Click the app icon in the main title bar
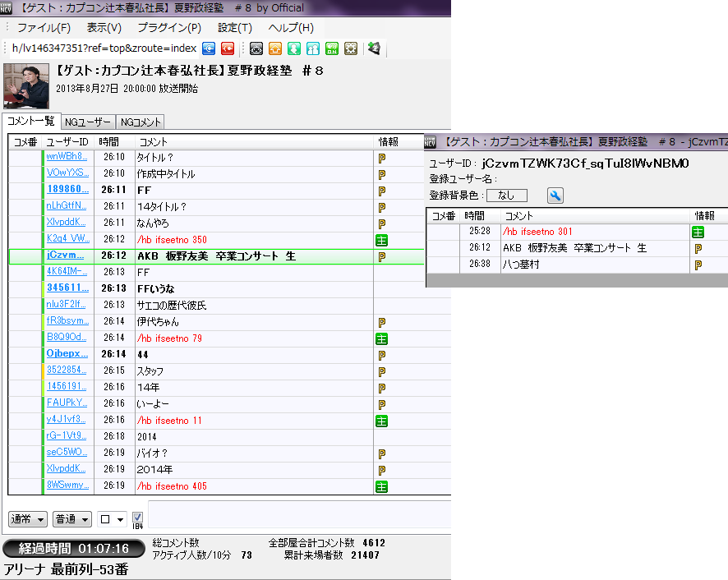The image size is (728, 580). tap(6, 8)
